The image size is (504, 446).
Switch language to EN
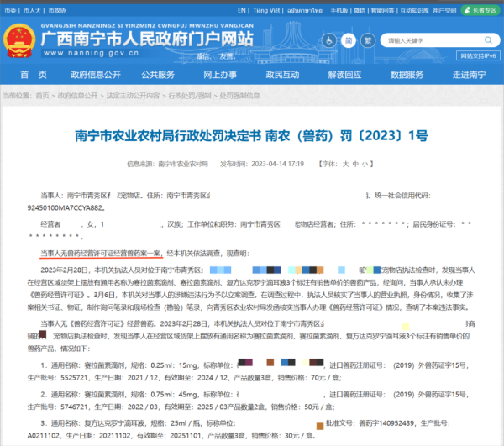point(242,11)
